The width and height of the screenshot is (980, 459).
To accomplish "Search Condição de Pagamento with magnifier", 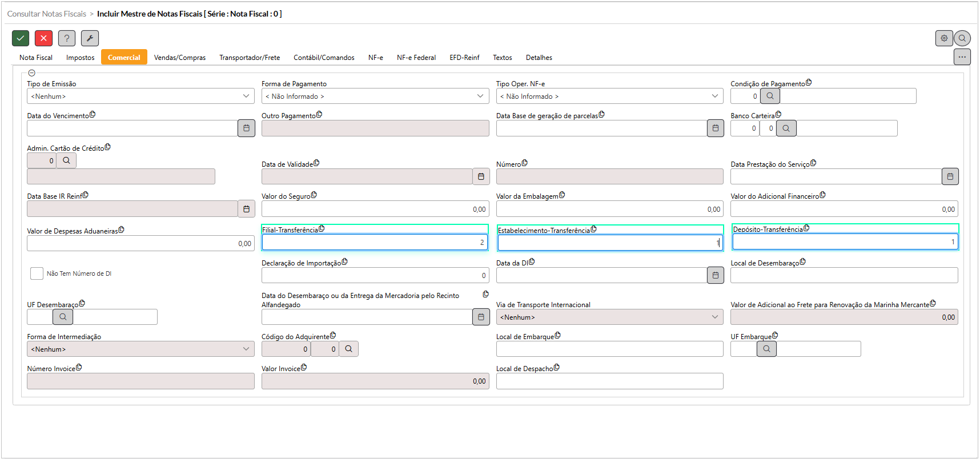I will 770,96.
